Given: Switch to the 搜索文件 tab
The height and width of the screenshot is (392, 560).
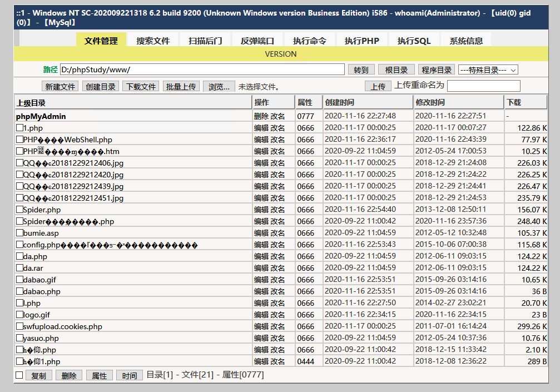Looking at the screenshot, I should (153, 41).
